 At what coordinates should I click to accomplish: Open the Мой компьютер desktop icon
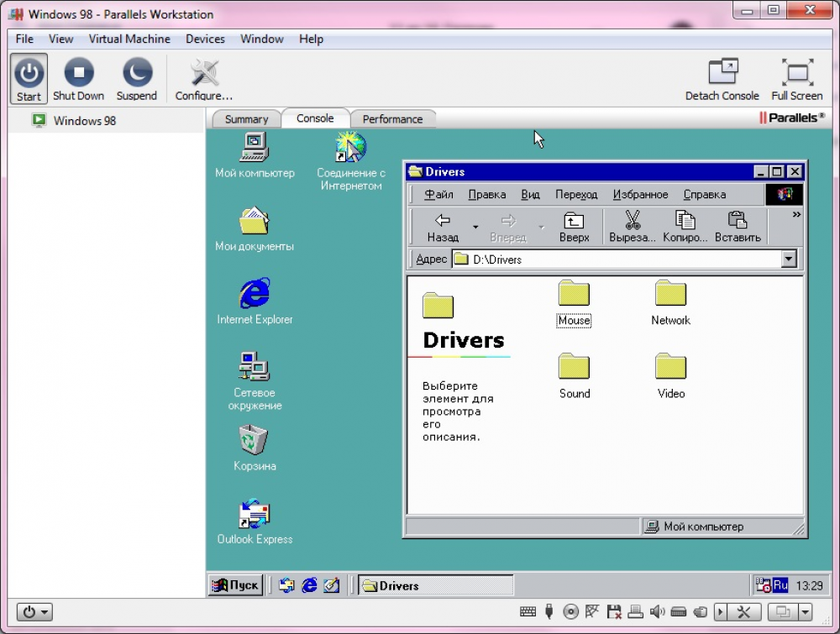[x=255, y=155]
